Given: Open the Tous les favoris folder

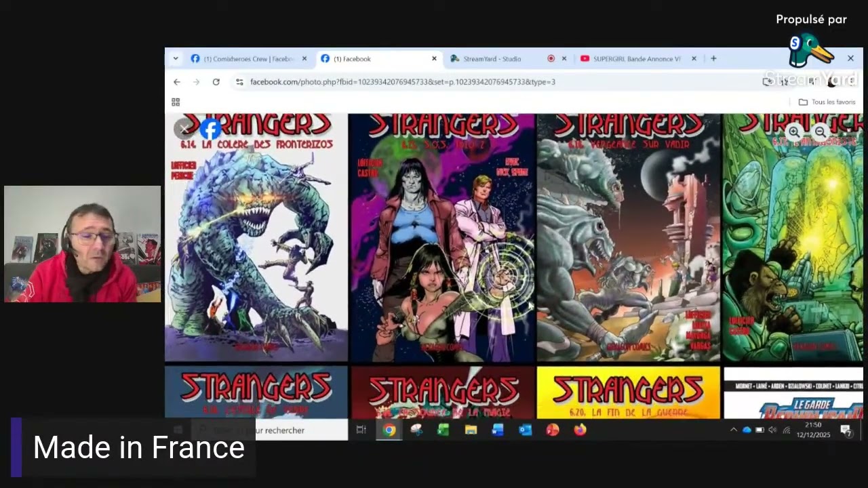Looking at the screenshot, I should point(827,102).
